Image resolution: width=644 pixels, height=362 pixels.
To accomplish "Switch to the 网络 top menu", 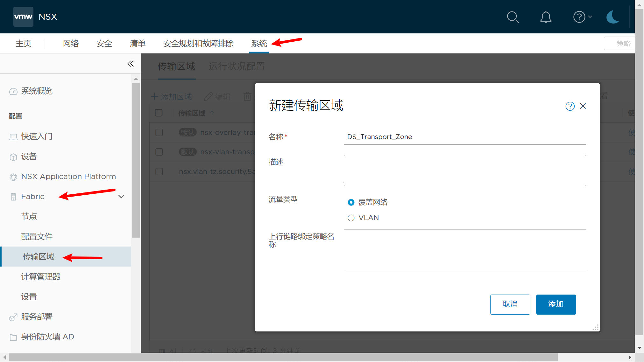I will click(71, 43).
